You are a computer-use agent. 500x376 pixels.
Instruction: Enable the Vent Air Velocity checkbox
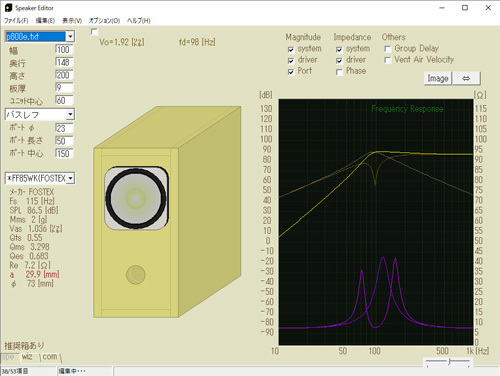point(387,60)
